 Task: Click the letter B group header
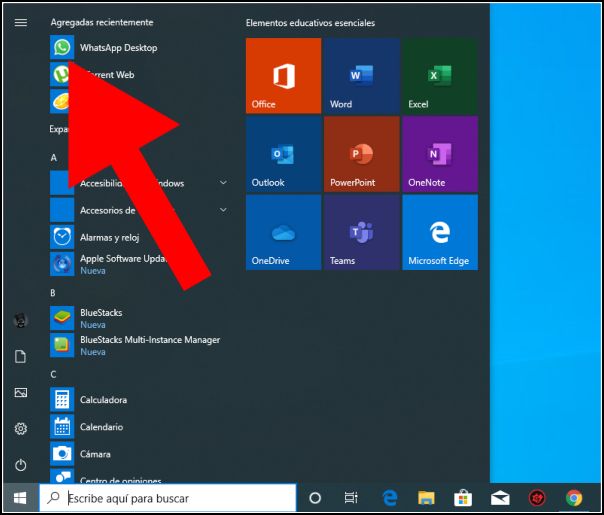(53, 293)
